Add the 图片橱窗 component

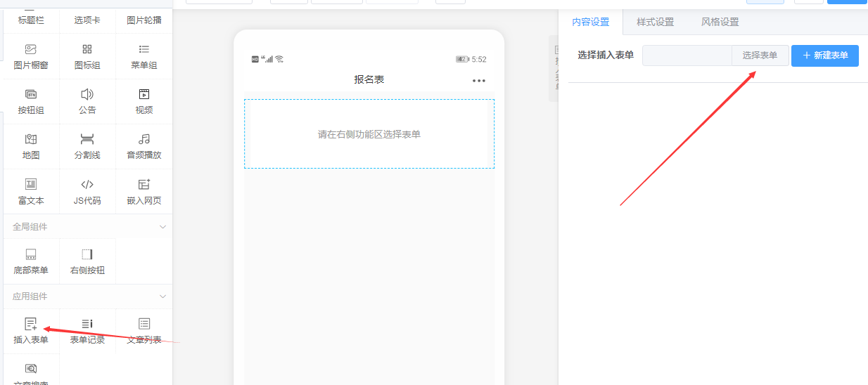click(31, 56)
